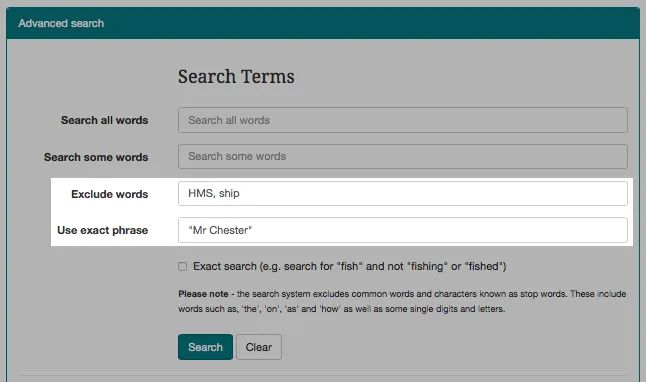Enable the Exact search checkbox

(183, 267)
